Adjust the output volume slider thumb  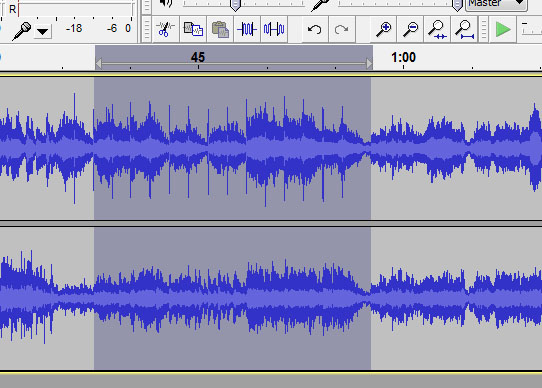235,5
